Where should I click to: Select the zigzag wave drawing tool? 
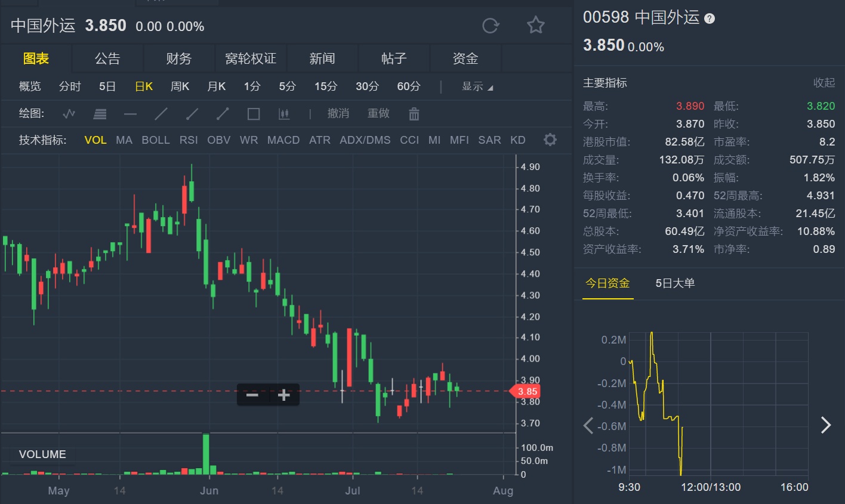pos(69,113)
